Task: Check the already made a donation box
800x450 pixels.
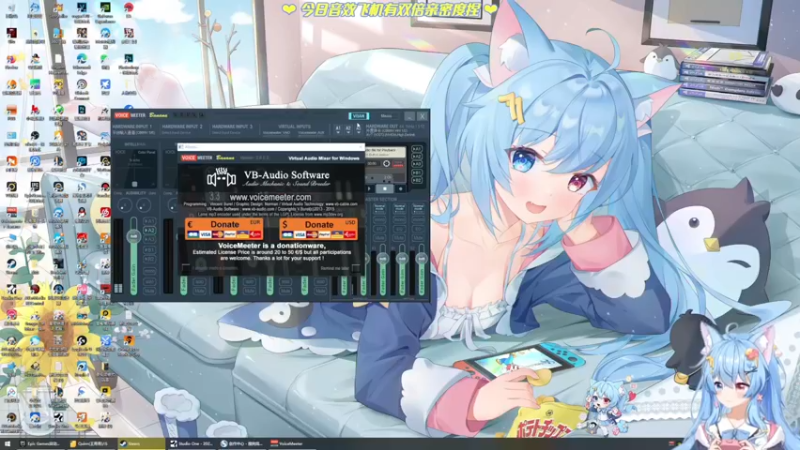Action: [186, 268]
